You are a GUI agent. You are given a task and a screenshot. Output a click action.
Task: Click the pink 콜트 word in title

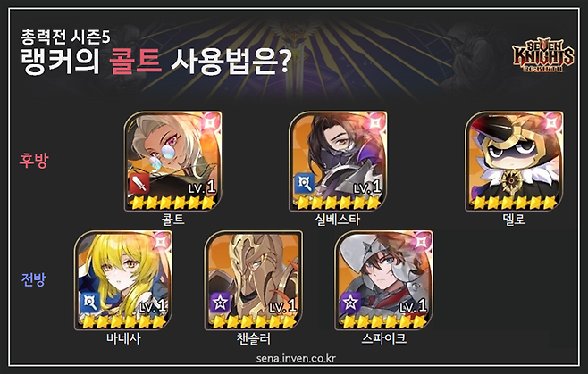[x=135, y=62]
